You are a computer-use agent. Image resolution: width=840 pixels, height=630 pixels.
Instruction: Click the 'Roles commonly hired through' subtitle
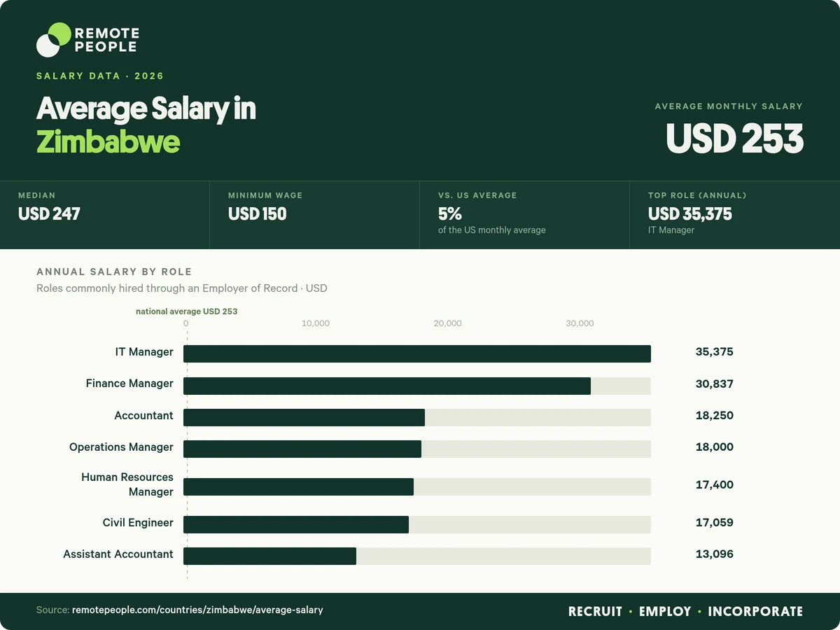182,288
